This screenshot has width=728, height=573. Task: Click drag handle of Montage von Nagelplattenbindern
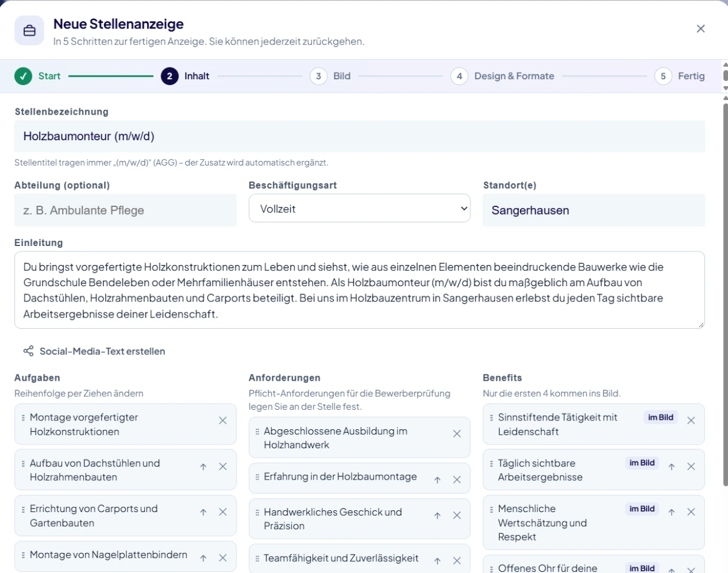pyautogui.click(x=23, y=555)
